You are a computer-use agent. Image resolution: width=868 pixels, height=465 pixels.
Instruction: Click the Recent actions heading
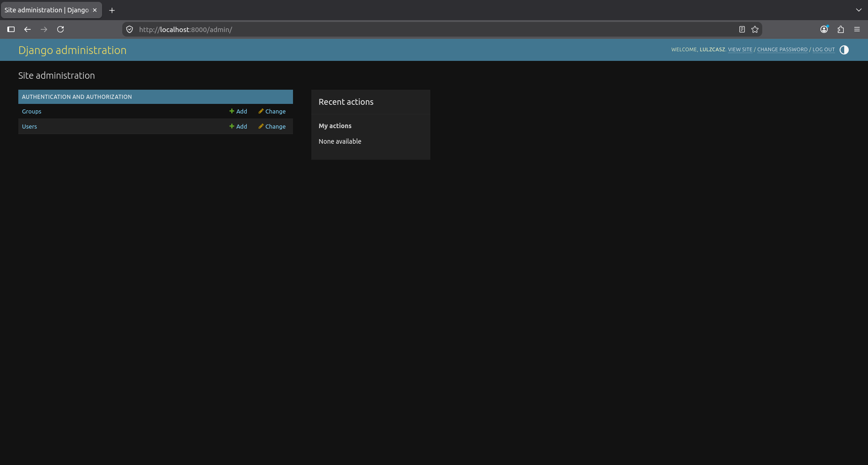point(346,102)
